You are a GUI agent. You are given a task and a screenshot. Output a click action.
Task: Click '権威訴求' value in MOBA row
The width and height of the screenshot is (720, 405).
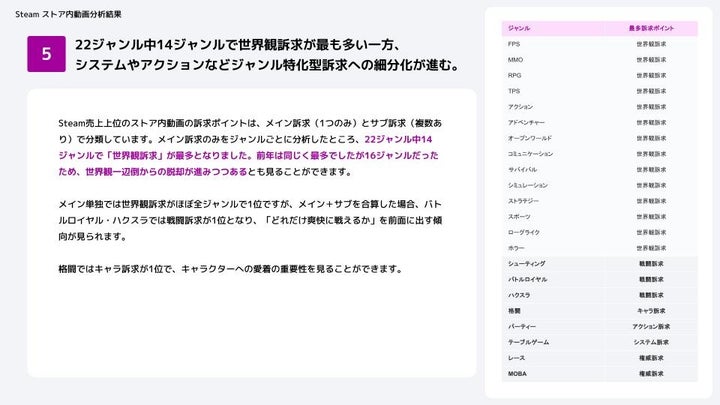(651, 374)
